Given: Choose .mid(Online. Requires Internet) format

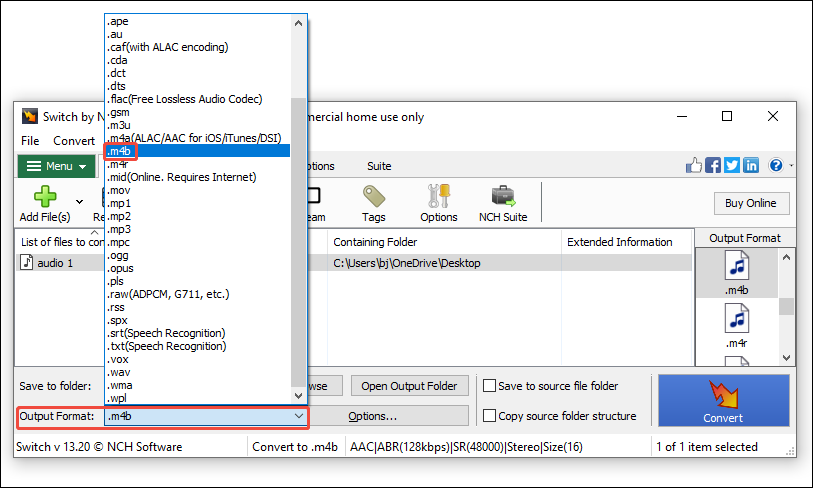Looking at the screenshot, I should tap(198, 177).
